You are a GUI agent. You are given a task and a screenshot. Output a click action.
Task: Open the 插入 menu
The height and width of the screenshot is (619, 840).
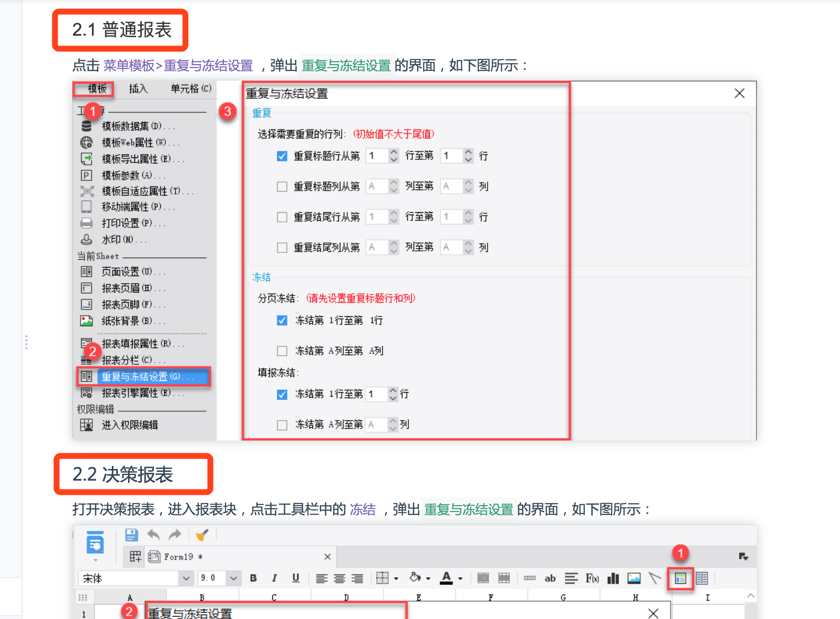tap(138, 88)
